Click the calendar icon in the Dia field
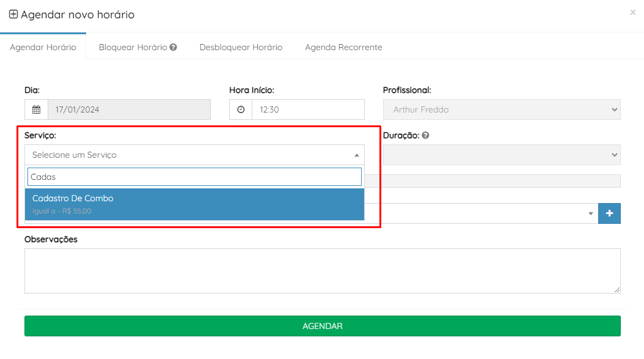The width and height of the screenshot is (644, 359). (x=36, y=110)
